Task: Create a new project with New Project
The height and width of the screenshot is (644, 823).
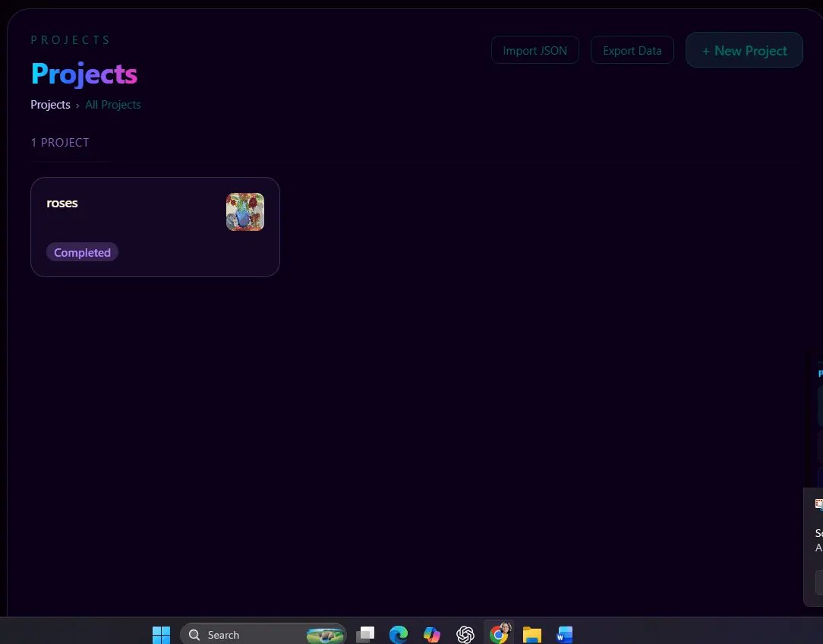Action: click(x=744, y=50)
